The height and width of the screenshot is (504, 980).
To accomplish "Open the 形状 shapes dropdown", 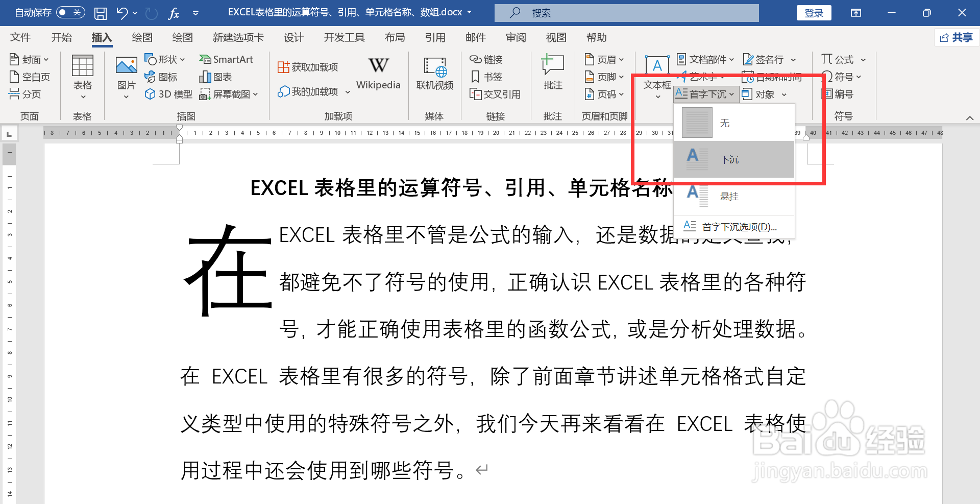I will tap(165, 59).
